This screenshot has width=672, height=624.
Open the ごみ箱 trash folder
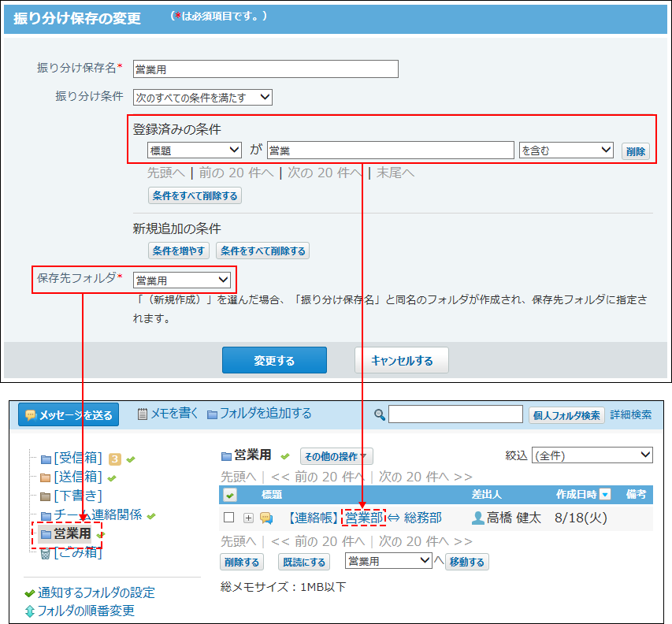[77, 552]
